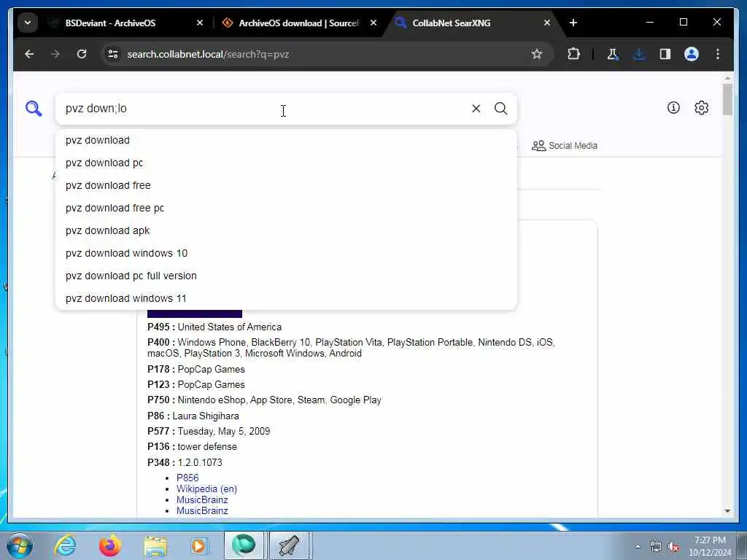Submit search with magnifier button
This screenshot has height=560, width=747.
pyautogui.click(x=500, y=109)
